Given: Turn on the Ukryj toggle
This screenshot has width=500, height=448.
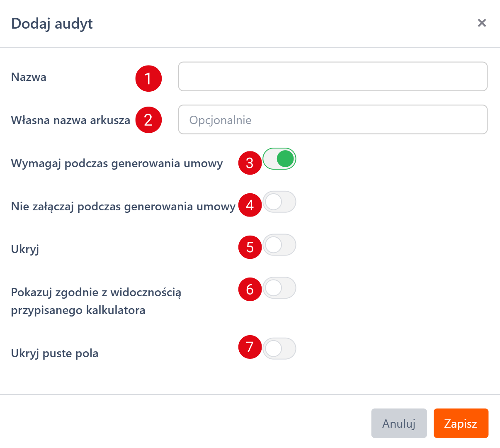Looking at the screenshot, I should coord(279,245).
